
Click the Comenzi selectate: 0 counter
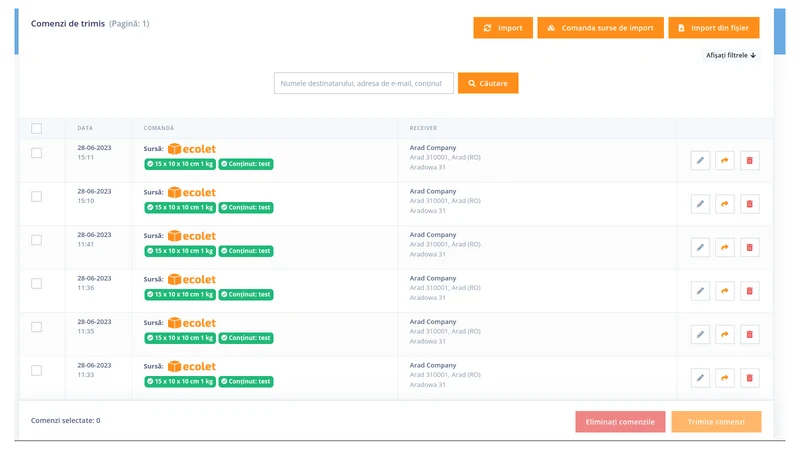pos(65,420)
